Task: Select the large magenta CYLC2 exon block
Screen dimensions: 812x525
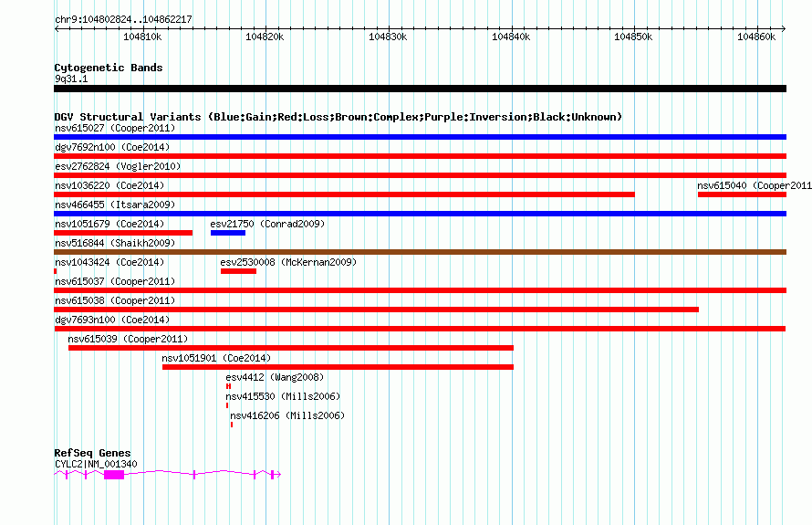Action: [114, 475]
